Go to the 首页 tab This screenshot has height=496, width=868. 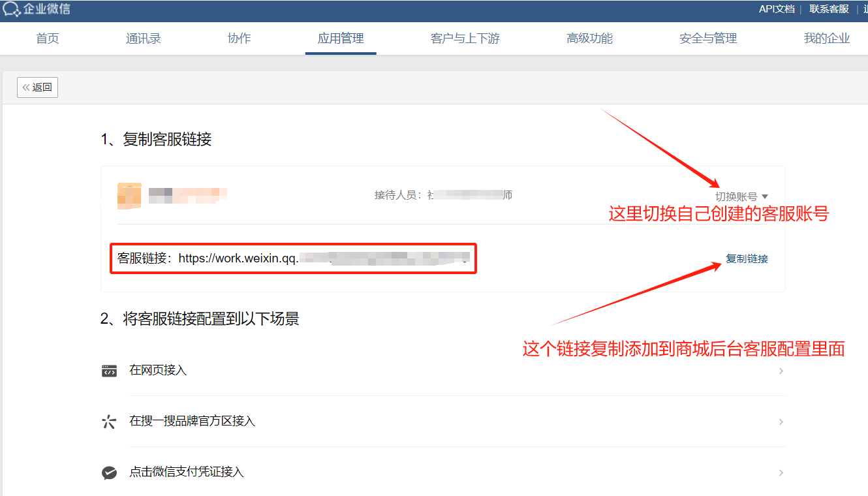(48, 39)
